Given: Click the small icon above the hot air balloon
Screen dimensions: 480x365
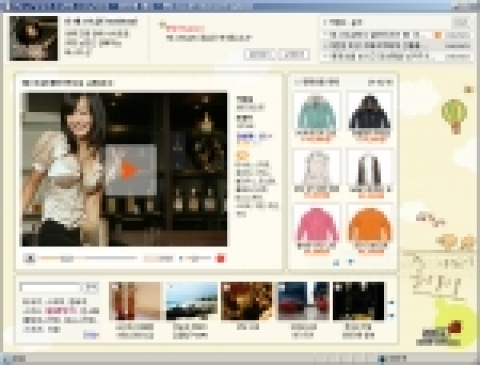Looking at the screenshot, I should pyautogui.click(x=469, y=89).
